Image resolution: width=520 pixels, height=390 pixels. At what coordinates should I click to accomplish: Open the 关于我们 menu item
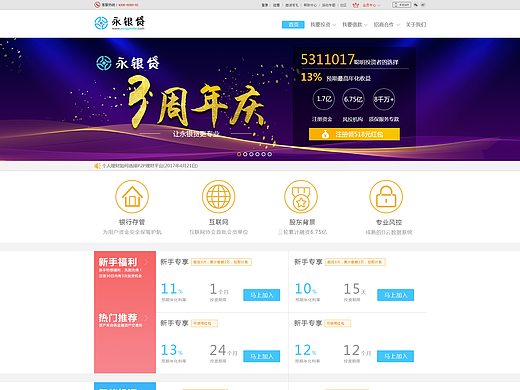[x=416, y=25]
